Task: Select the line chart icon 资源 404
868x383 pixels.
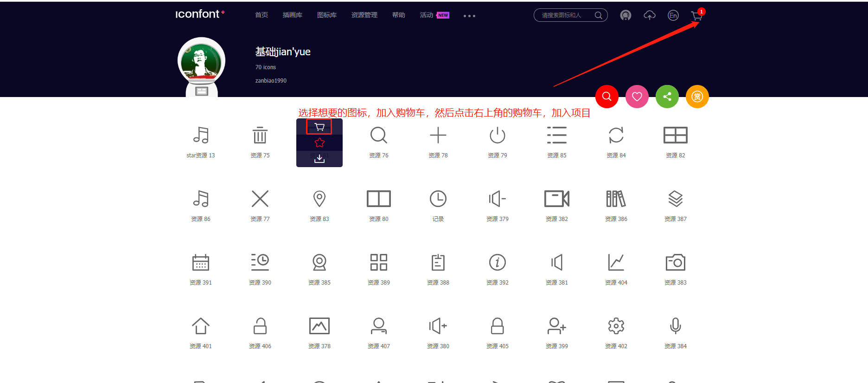Action: (616, 262)
